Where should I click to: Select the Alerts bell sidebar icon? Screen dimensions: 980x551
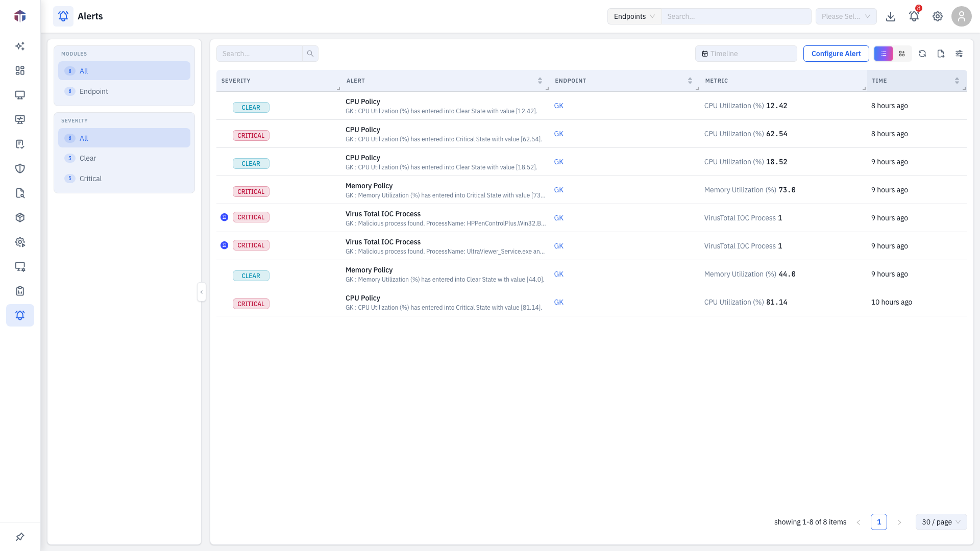[x=20, y=315]
